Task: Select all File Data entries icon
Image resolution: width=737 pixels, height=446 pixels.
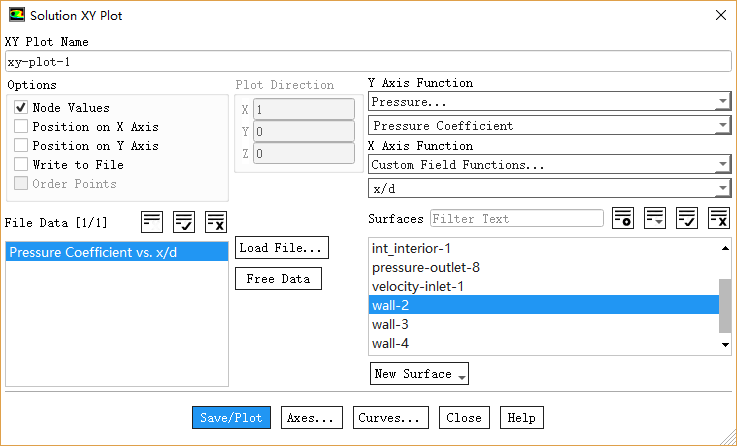Action: (x=184, y=221)
